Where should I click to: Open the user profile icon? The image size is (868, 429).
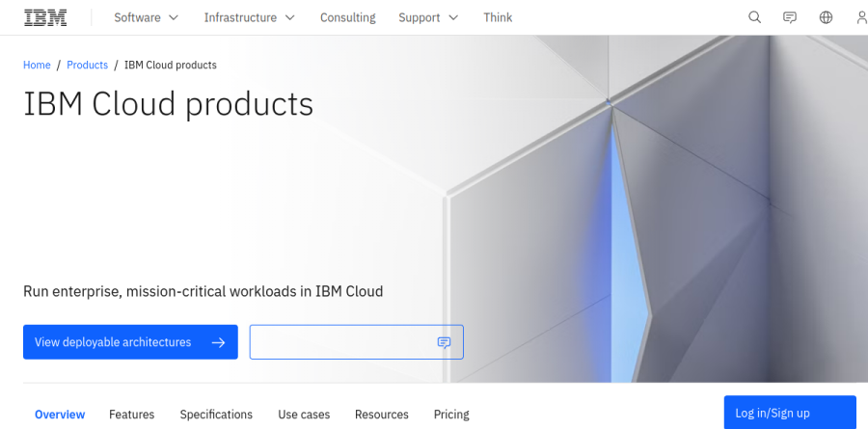click(x=861, y=17)
